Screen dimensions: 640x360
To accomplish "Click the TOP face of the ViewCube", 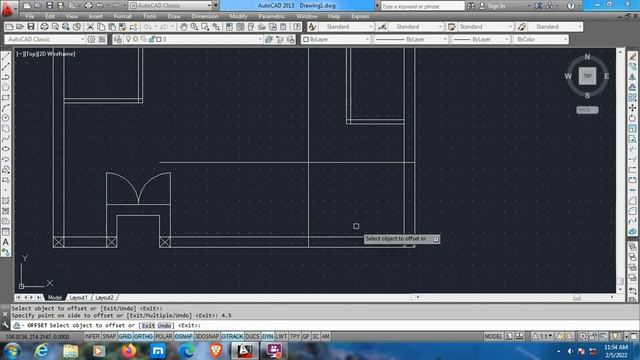I will coord(587,76).
